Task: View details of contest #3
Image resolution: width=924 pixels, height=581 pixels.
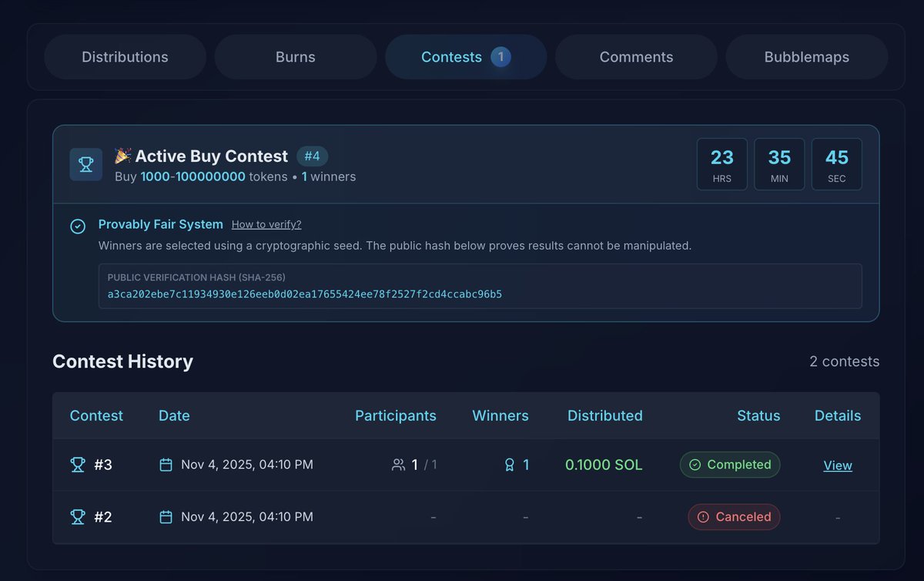Action: 838,465
